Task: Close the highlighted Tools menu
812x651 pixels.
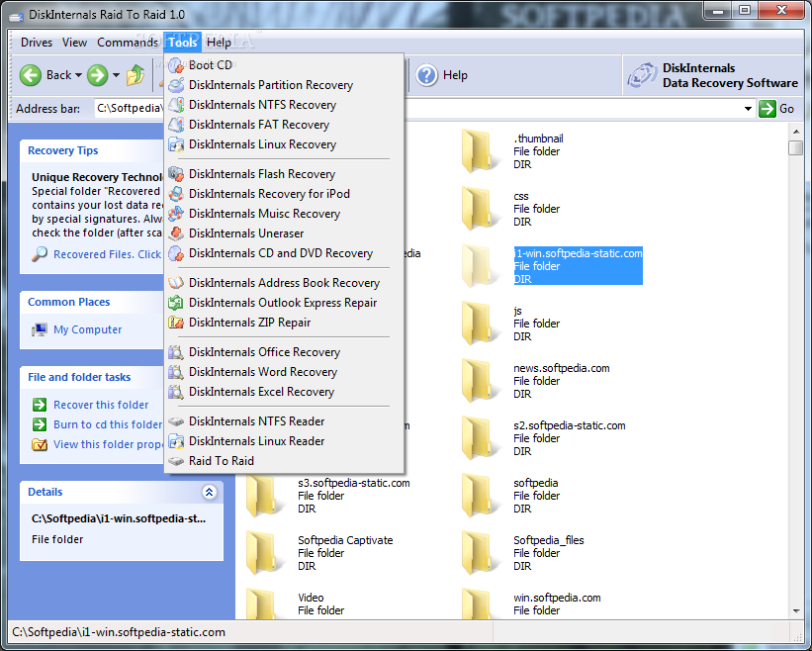Action: (x=183, y=43)
